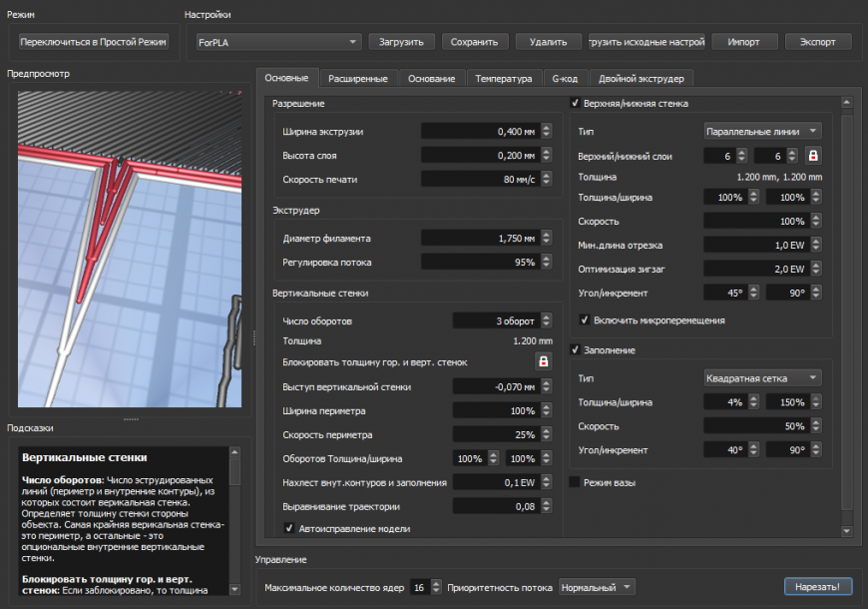The image size is (868, 609).
Task: Open the ForPLA settings profile dropdown
Action: [x=279, y=42]
